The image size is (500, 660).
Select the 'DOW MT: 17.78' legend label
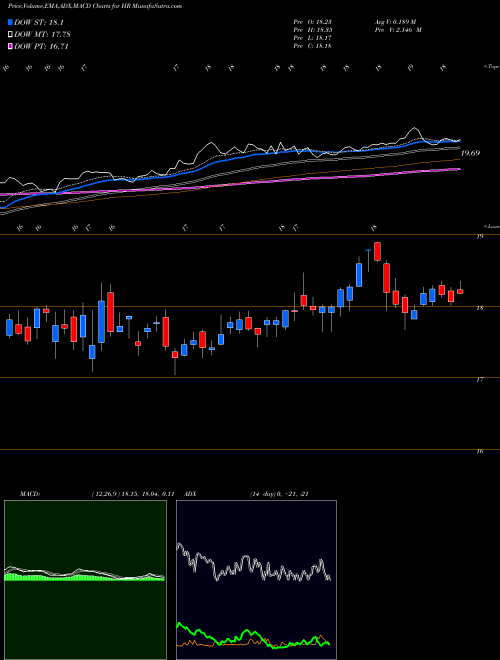pyautogui.click(x=43, y=35)
